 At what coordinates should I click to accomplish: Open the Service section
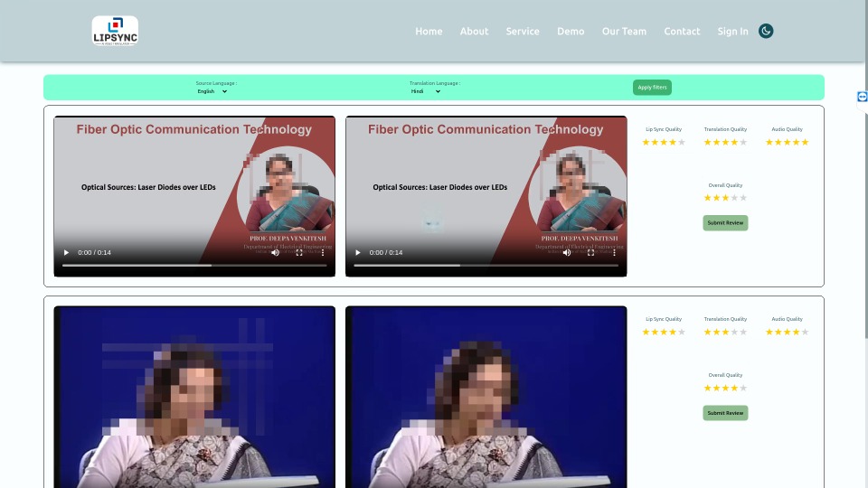(x=523, y=31)
